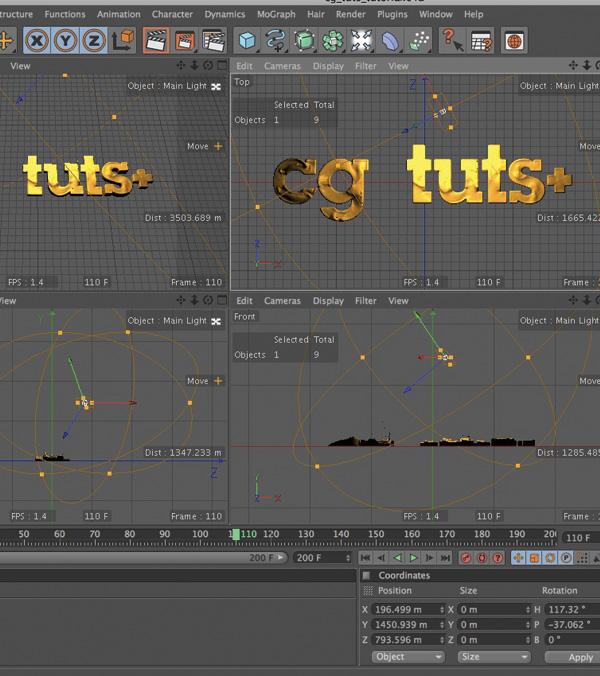Screen dimensions: 600x676
Task: Click stepper on Position X field
Action: 442,610
